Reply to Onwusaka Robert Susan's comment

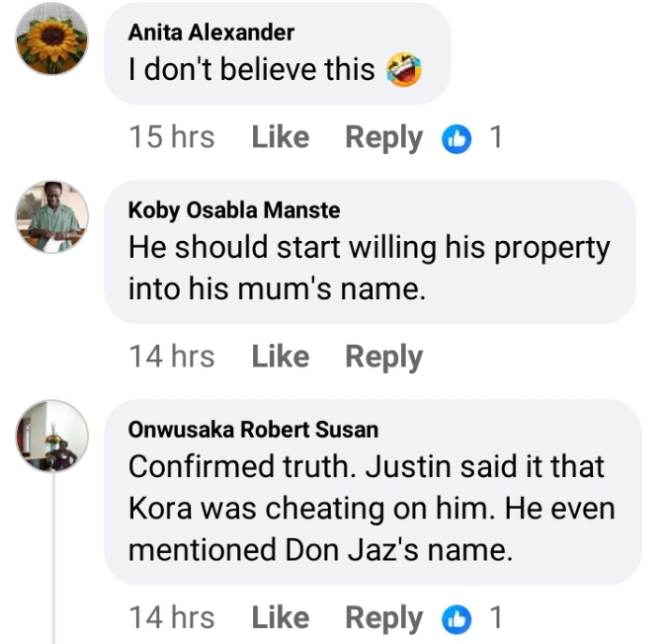click(x=383, y=618)
